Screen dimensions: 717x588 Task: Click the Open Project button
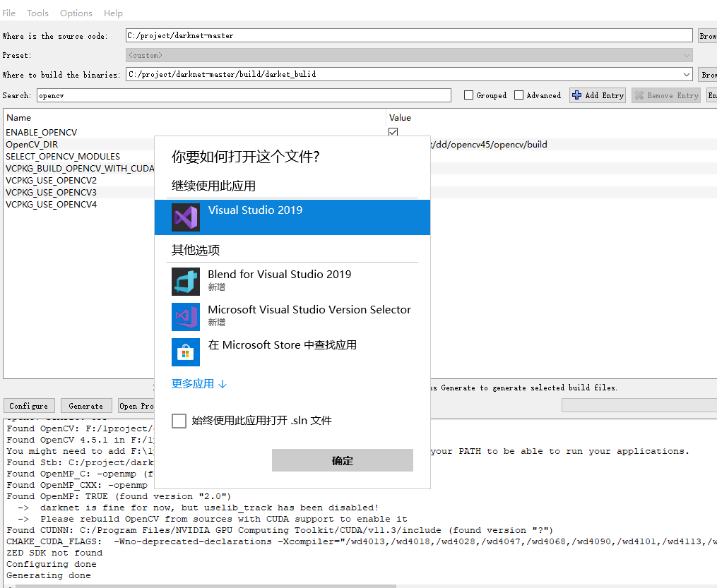coord(136,406)
